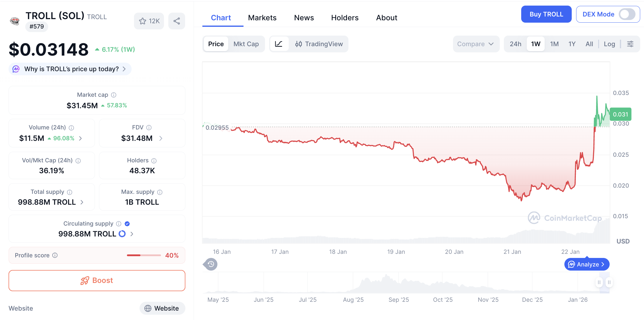This screenshot has width=644, height=320.
Task: Expand Circulating supply details chevron
Action: coord(132,234)
